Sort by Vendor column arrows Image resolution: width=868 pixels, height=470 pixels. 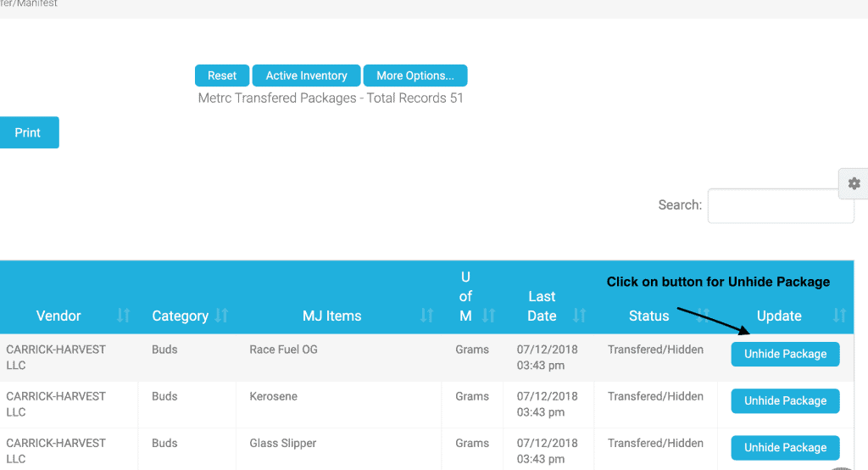click(123, 316)
